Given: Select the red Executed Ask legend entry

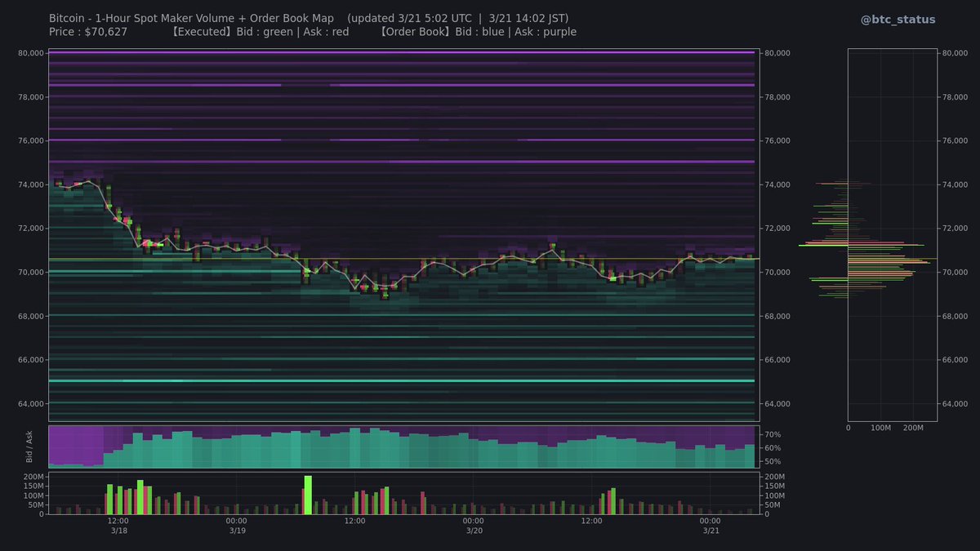Looking at the screenshot, I should pyautogui.click(x=325, y=32).
